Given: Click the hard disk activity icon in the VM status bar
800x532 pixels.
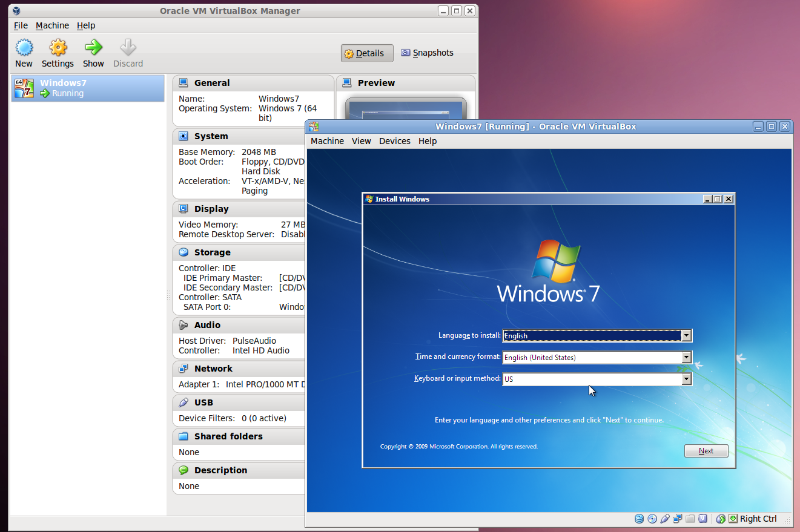Looking at the screenshot, I should tap(640, 519).
